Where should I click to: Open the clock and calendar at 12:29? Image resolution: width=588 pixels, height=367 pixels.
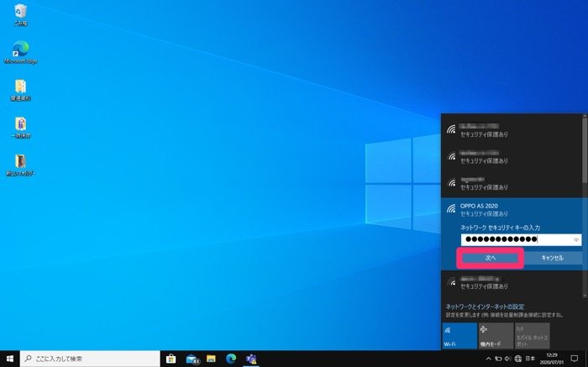pos(552,359)
